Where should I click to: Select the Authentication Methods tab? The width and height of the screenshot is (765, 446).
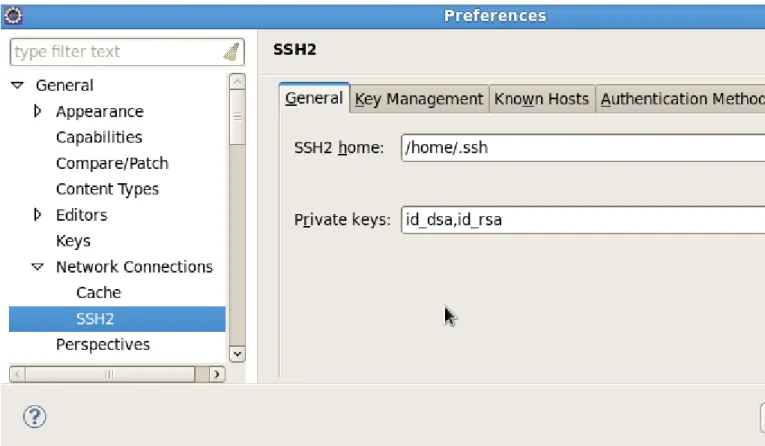pos(681,99)
